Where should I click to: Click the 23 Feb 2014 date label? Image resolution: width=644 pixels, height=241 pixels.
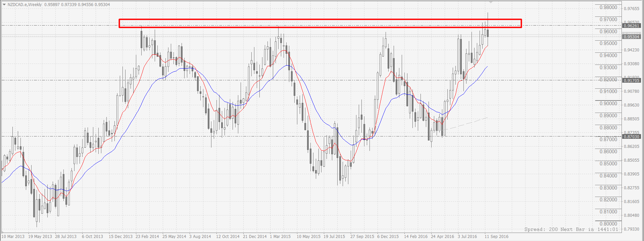coord(147,237)
